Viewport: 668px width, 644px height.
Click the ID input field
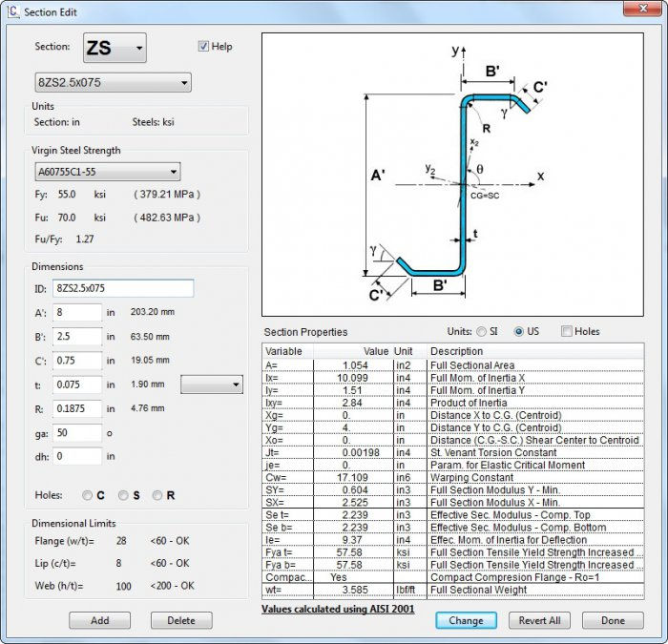(x=123, y=288)
